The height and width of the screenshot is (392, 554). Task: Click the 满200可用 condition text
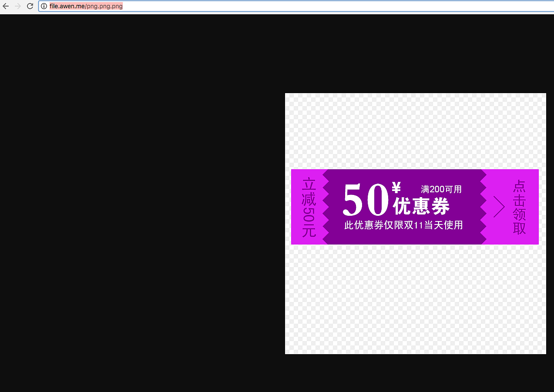tap(441, 189)
